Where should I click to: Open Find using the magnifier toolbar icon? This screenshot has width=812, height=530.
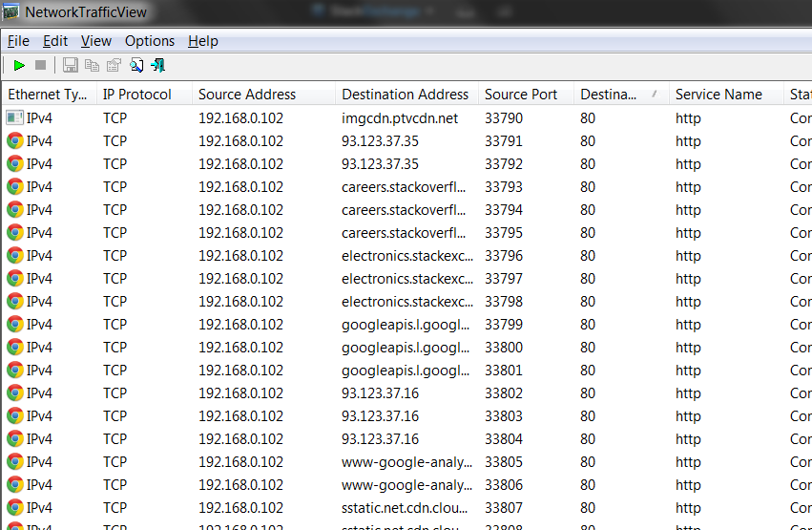(136, 65)
